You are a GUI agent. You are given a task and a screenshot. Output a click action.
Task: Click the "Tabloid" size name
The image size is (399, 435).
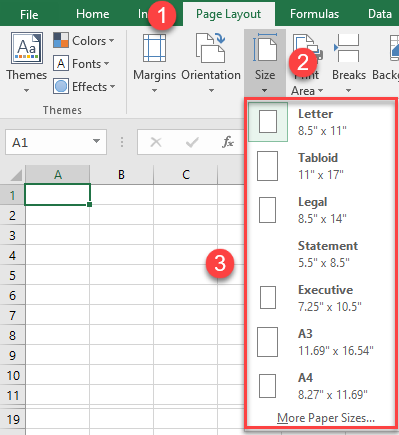pyautogui.click(x=318, y=158)
